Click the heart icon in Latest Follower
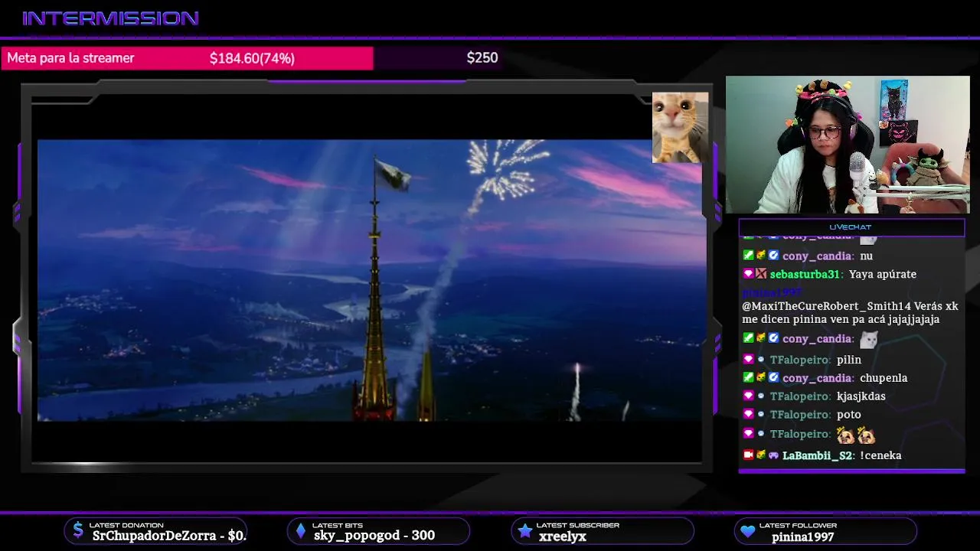The image size is (980, 551). (747, 531)
